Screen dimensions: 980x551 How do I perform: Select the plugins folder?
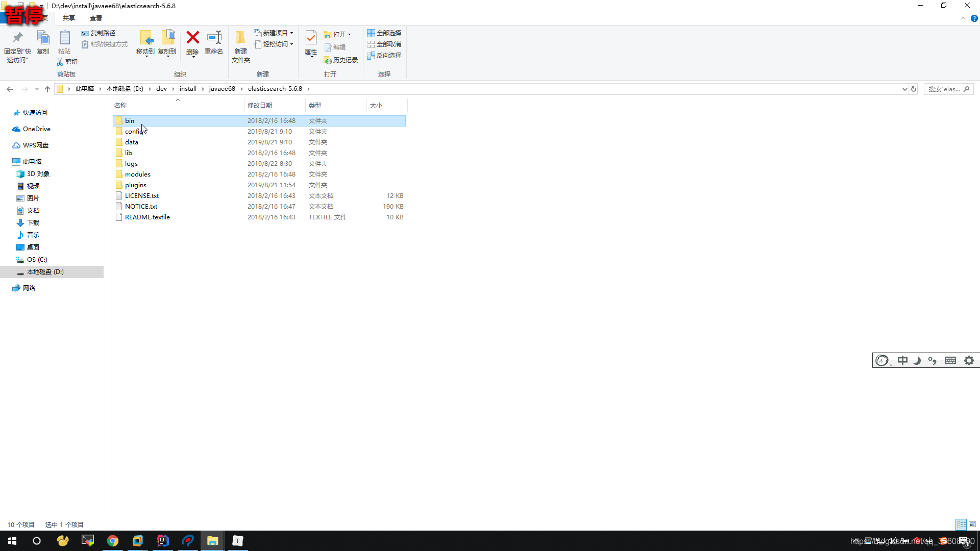[x=259, y=185]
